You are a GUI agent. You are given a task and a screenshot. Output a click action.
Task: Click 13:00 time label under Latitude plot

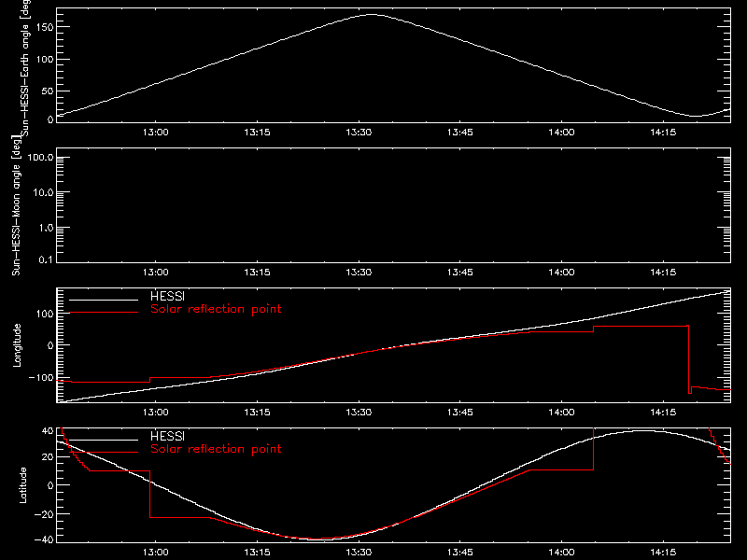coord(155,553)
